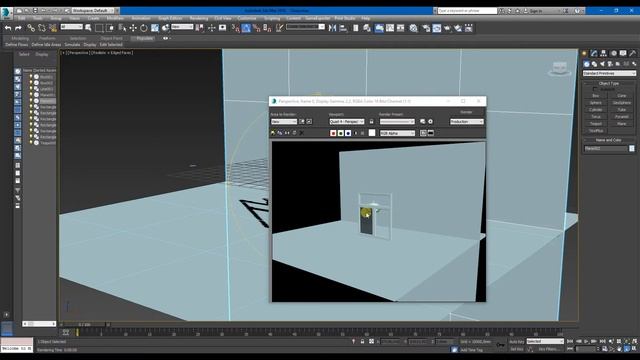Open Rendered Frame Window toolbar icon
This screenshot has height=360, width=640.
(437, 28)
